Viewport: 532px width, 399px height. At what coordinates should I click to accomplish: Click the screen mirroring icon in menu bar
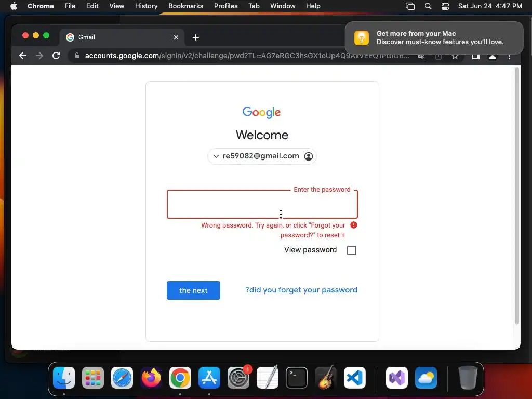[410, 6]
